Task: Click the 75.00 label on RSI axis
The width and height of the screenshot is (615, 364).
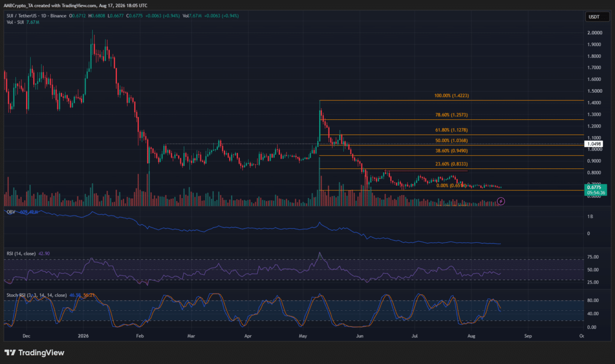Action: [x=592, y=258]
